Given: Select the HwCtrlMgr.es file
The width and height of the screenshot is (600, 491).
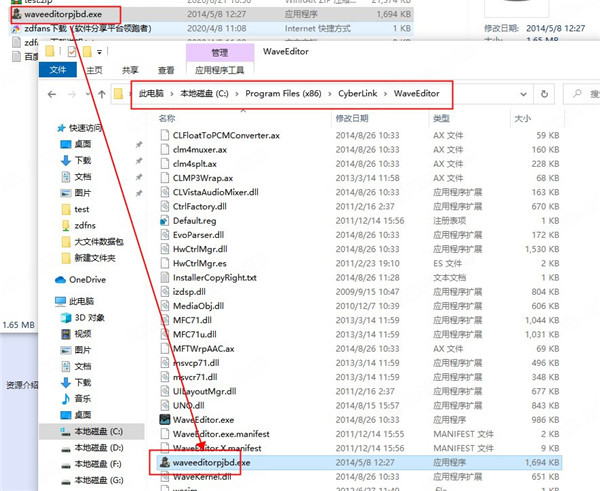Looking at the screenshot, I should (199, 263).
